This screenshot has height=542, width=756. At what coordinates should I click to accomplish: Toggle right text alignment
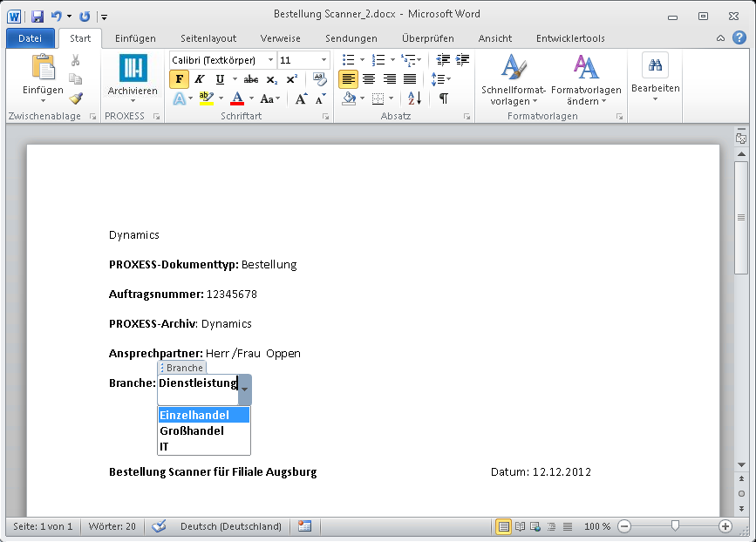pyautogui.click(x=390, y=79)
